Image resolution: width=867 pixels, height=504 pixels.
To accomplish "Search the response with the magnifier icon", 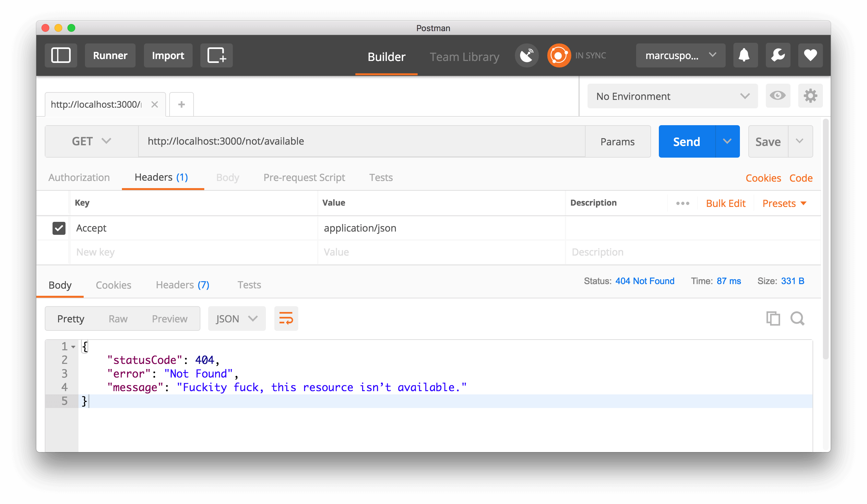I will (797, 318).
